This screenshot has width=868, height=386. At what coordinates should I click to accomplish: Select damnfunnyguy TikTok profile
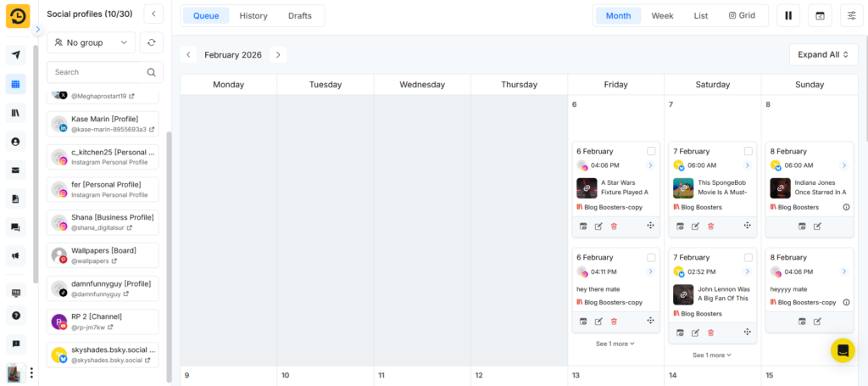tap(103, 288)
